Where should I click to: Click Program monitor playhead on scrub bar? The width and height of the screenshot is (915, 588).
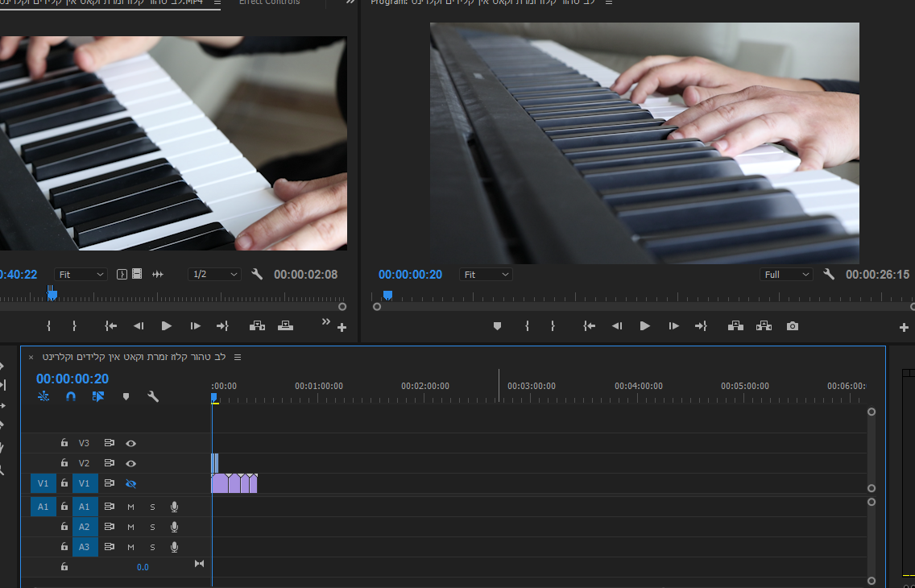(387, 295)
